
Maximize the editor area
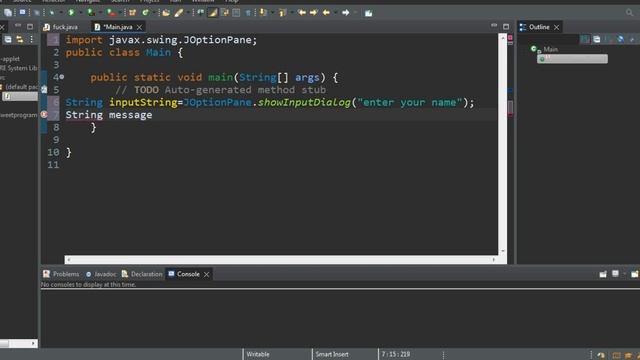pyautogui.click(x=506, y=27)
